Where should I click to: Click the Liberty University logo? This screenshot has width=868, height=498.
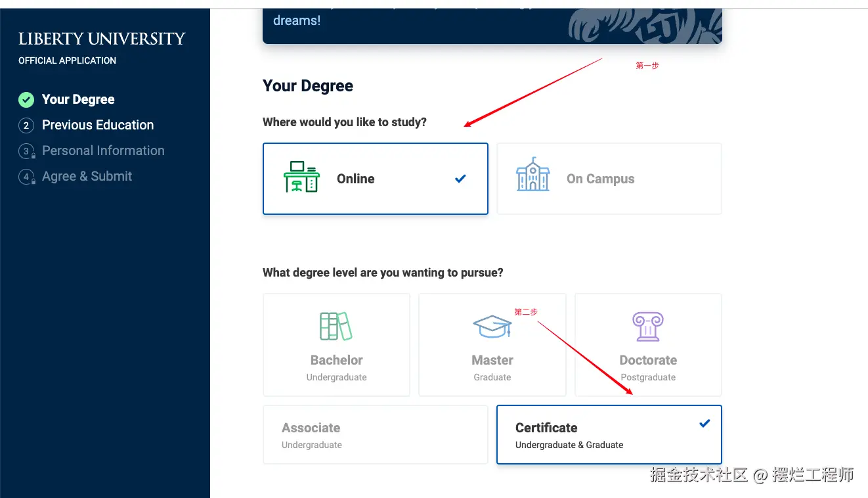pos(102,39)
